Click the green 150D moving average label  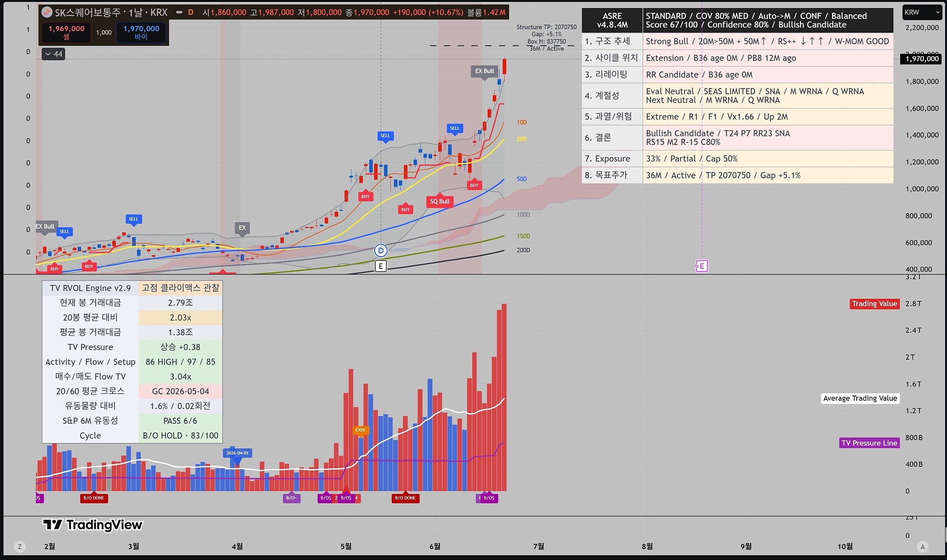tap(523, 236)
